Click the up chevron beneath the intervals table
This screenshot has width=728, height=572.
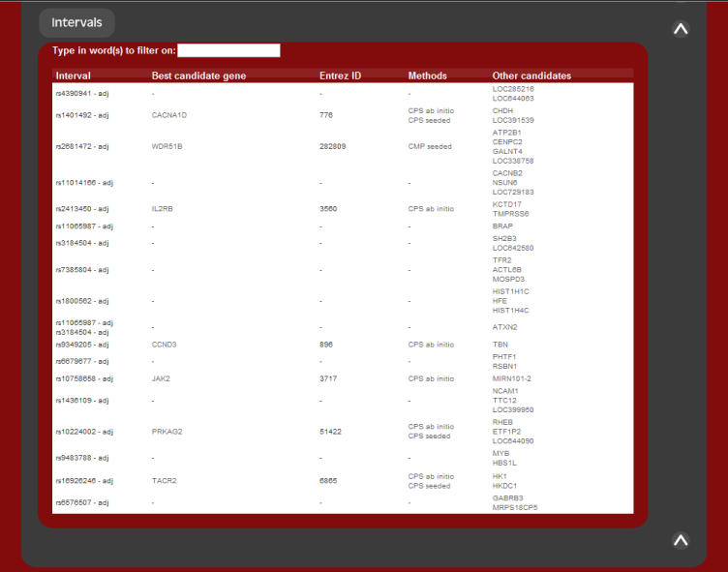click(681, 540)
